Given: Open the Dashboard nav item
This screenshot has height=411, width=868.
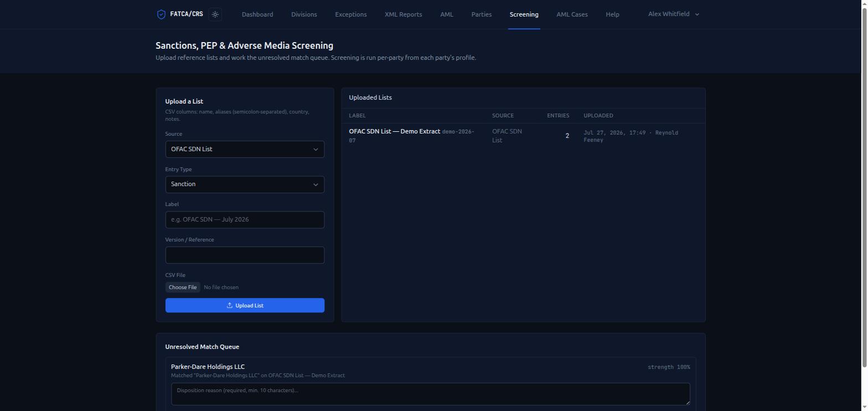Looking at the screenshot, I should [x=257, y=14].
